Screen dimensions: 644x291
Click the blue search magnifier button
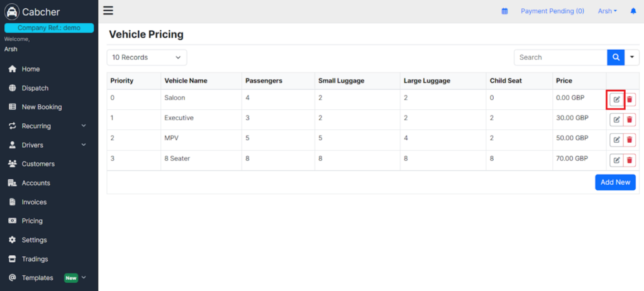(616, 57)
